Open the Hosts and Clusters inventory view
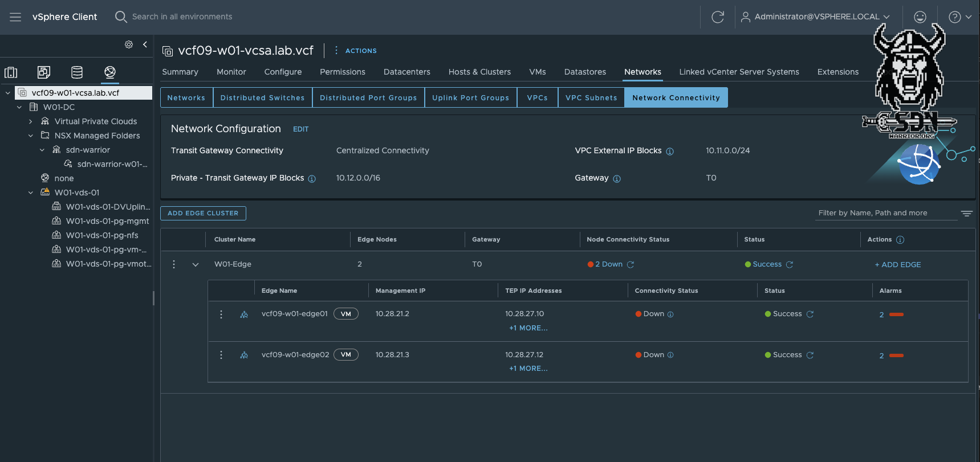 (x=11, y=72)
